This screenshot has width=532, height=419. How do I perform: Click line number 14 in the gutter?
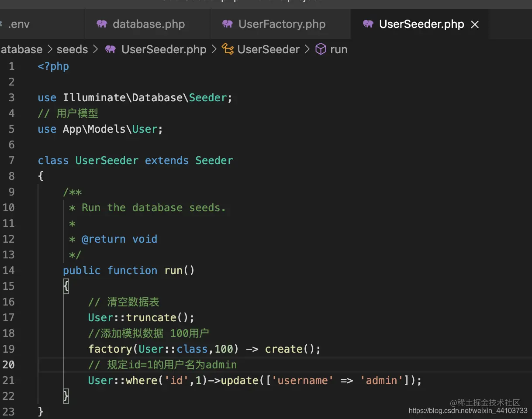(8, 270)
